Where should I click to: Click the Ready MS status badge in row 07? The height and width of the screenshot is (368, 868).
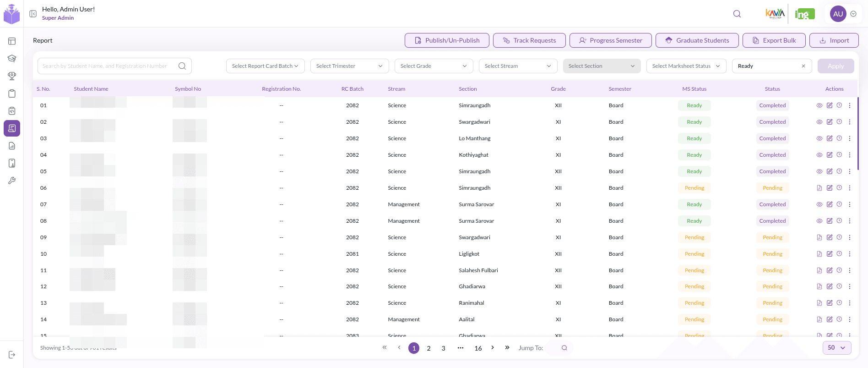694,204
